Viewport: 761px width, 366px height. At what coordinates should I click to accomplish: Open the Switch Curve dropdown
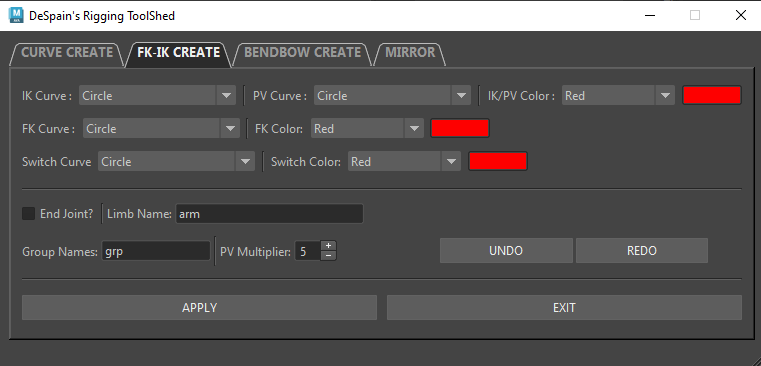[x=176, y=162]
